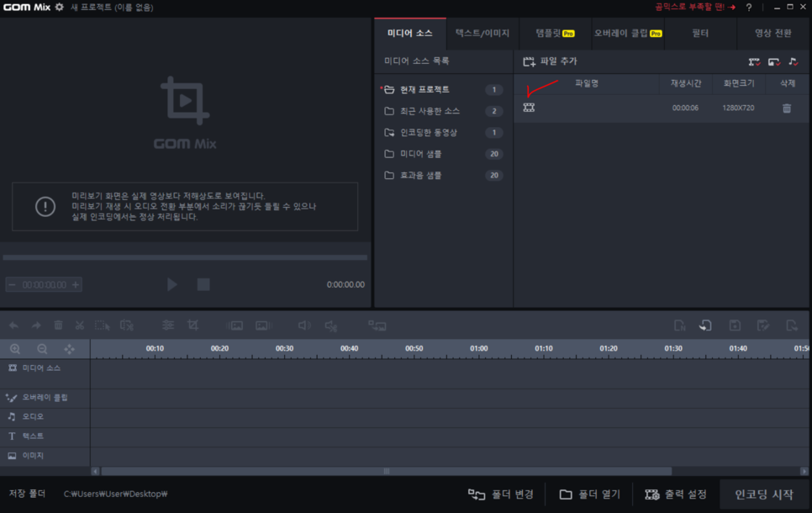Click the fit-timeline four-arrows icon
This screenshot has height=513, width=812.
click(69, 349)
